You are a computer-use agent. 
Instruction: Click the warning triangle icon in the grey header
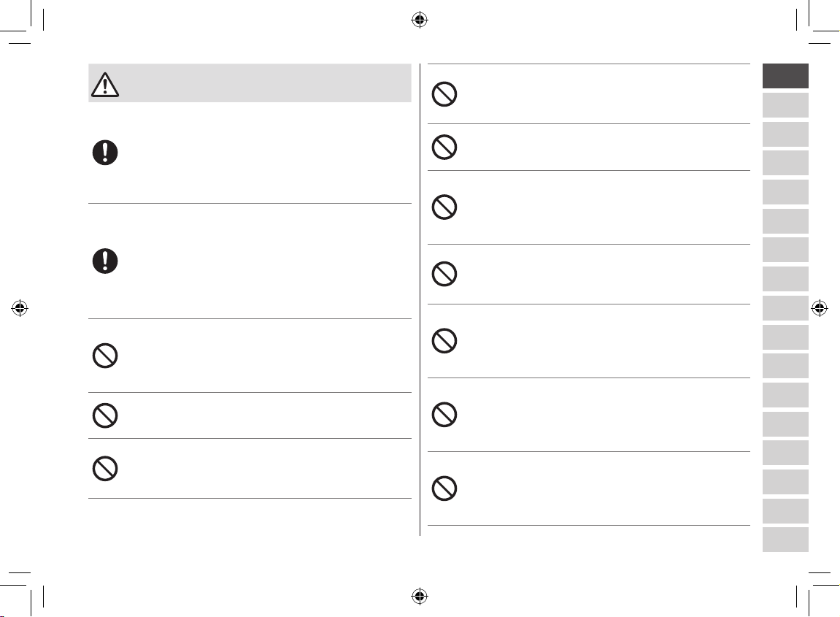coord(105,85)
